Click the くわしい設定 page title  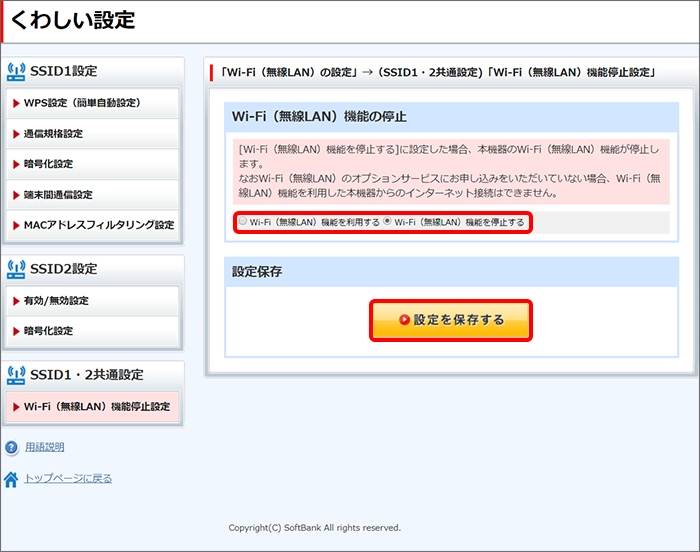72,20
